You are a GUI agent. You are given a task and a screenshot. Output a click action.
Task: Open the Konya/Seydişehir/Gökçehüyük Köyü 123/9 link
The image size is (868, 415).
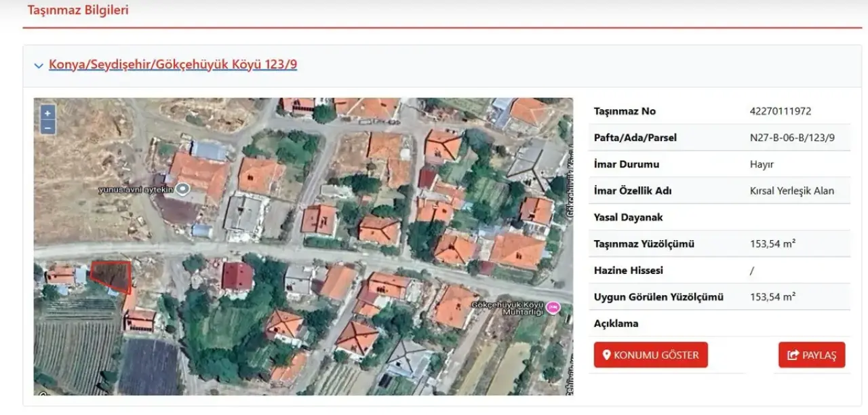pos(173,65)
